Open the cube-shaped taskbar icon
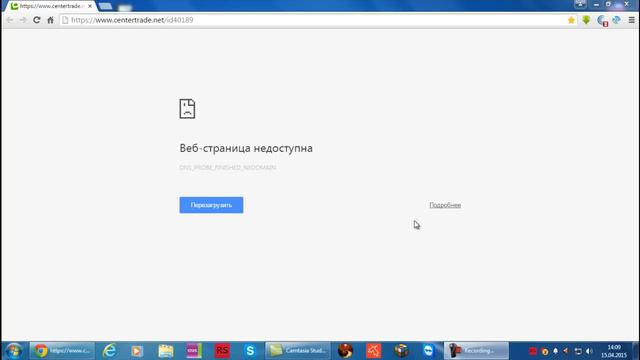The height and width of the screenshot is (360, 640). point(401,351)
